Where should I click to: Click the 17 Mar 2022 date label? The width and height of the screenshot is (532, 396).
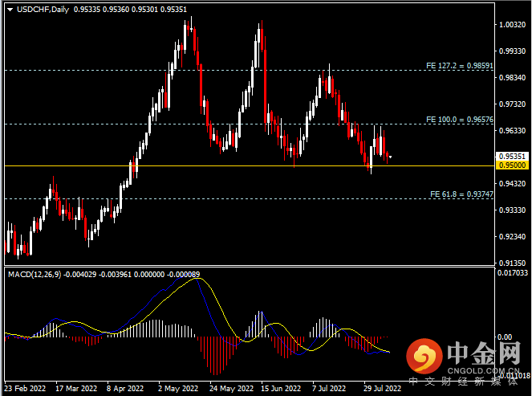tap(76, 388)
